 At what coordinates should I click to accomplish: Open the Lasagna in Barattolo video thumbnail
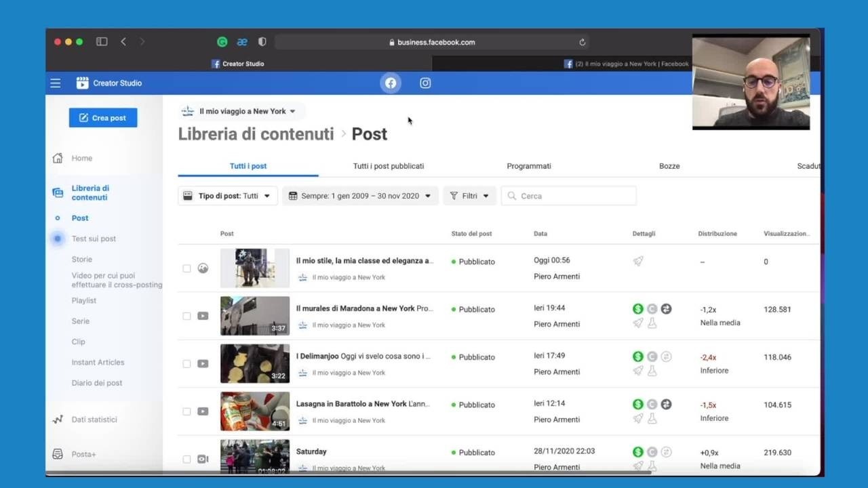(255, 411)
